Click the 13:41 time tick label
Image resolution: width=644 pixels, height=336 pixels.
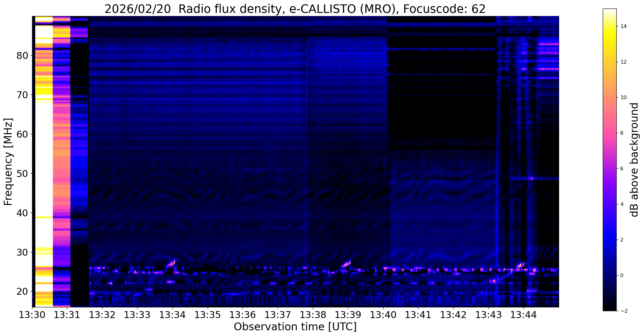click(418, 315)
